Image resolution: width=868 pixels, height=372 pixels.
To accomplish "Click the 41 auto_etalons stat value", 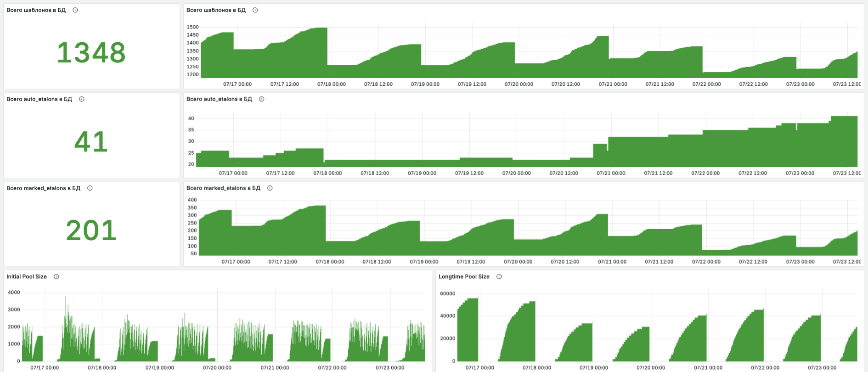I will click(91, 141).
